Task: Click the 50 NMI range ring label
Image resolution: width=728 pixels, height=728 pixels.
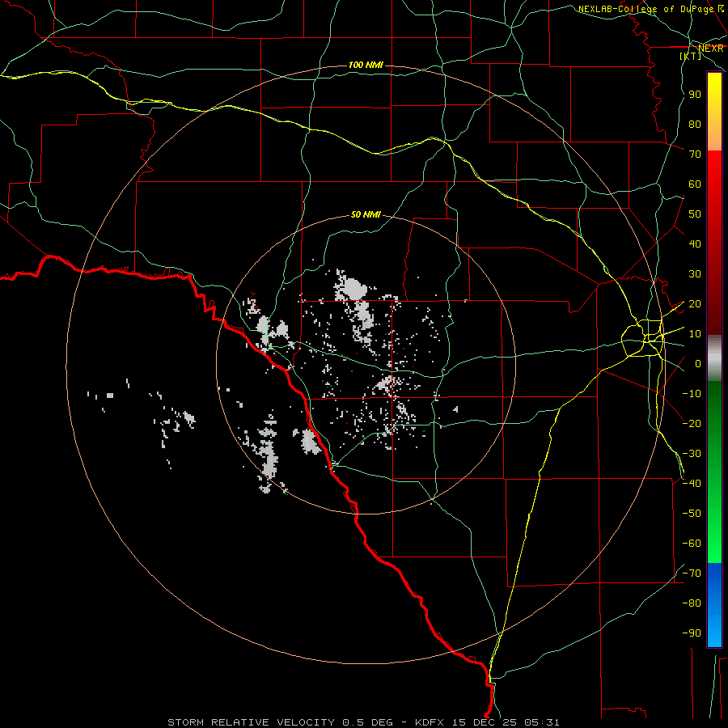Action: pyautogui.click(x=366, y=214)
